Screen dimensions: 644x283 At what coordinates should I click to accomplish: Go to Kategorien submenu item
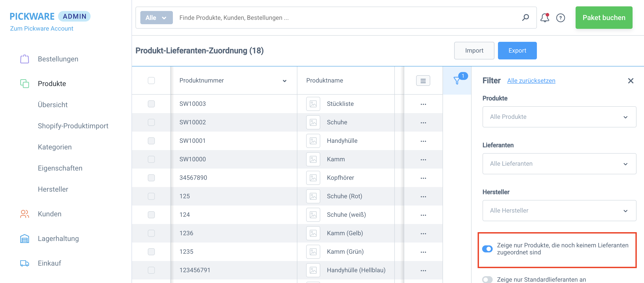pos(55,147)
